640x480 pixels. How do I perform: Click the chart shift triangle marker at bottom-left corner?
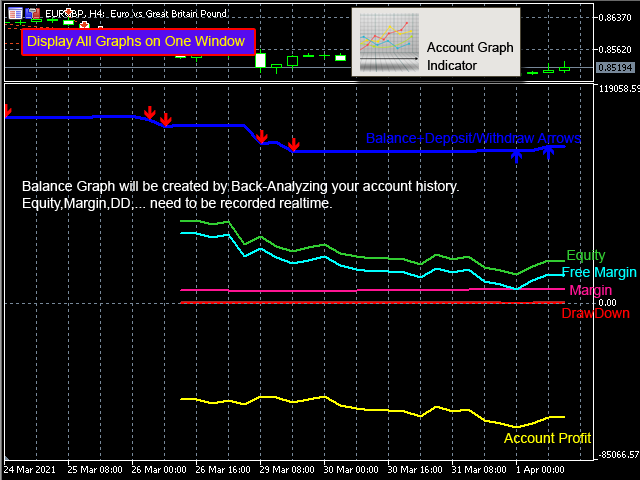(x=8, y=458)
